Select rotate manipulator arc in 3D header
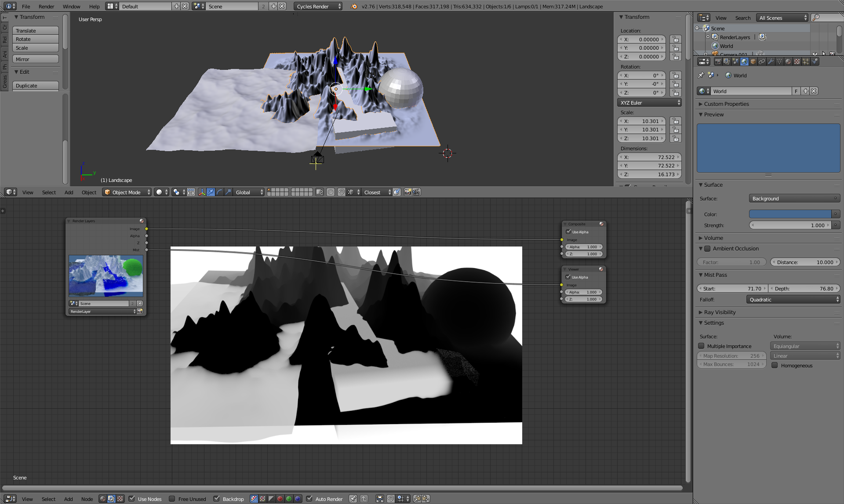This screenshot has height=504, width=844. pos(220,192)
